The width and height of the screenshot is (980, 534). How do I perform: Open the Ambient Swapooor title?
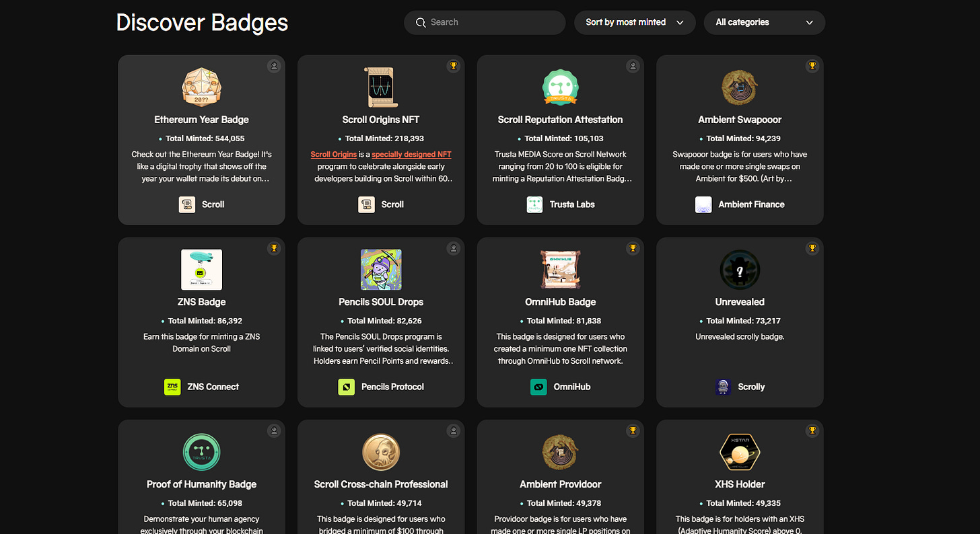[x=740, y=120]
